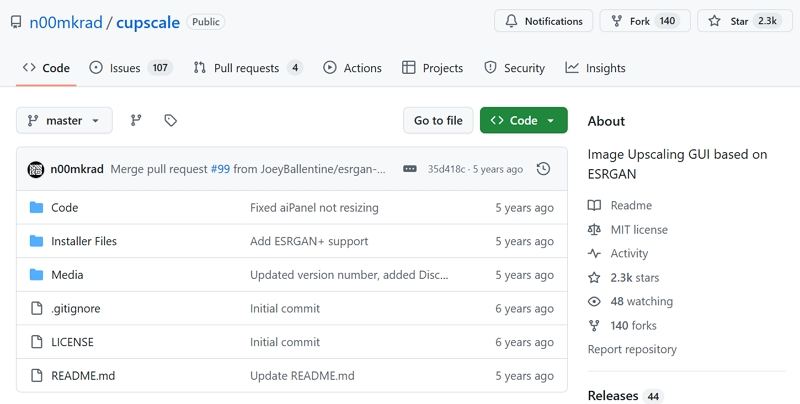Open the Notifications button
This screenshot has height=404, width=800.
click(x=543, y=21)
